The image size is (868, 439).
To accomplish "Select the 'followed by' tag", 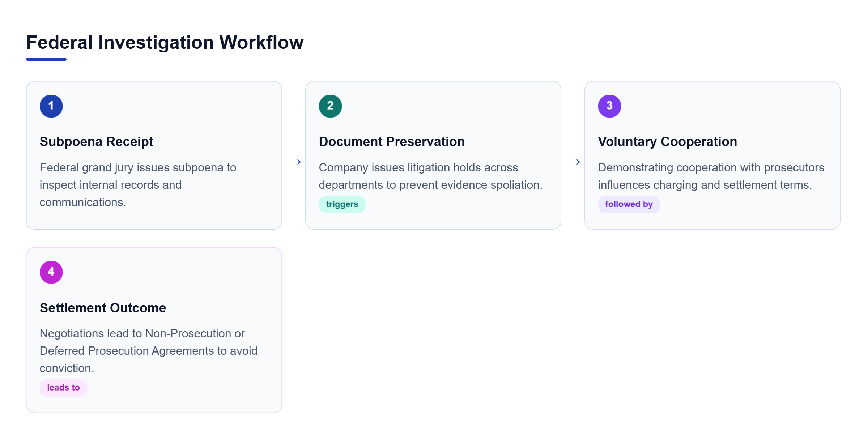I will coord(629,204).
